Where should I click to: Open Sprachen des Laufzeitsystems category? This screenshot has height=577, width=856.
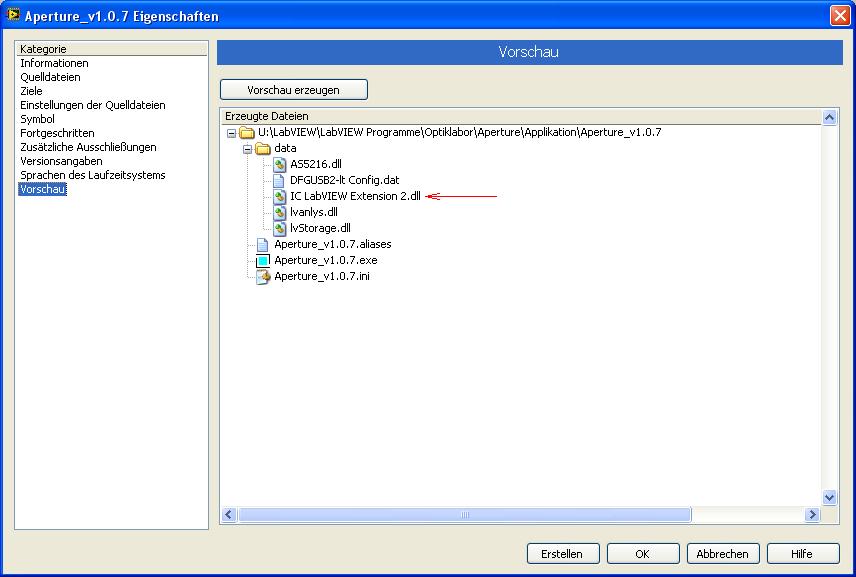coord(93,175)
